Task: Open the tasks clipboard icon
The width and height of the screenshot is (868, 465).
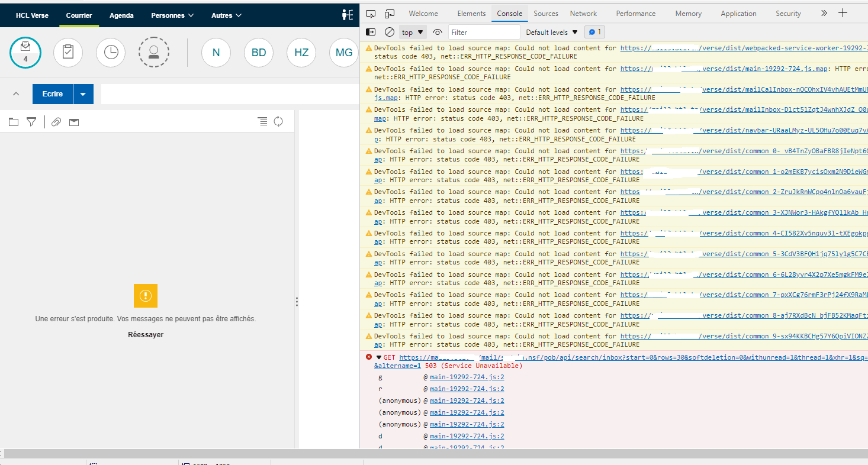Action: (68, 52)
